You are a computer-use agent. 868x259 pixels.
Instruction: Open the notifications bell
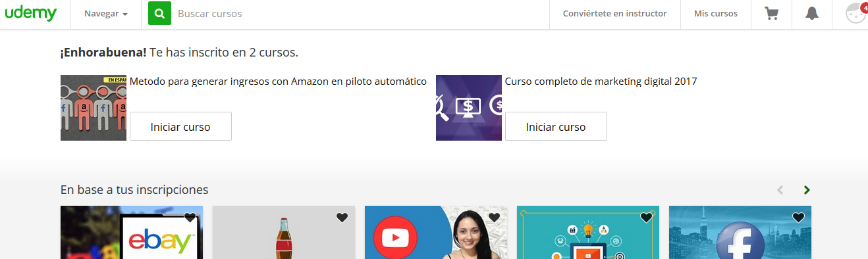pyautogui.click(x=812, y=13)
